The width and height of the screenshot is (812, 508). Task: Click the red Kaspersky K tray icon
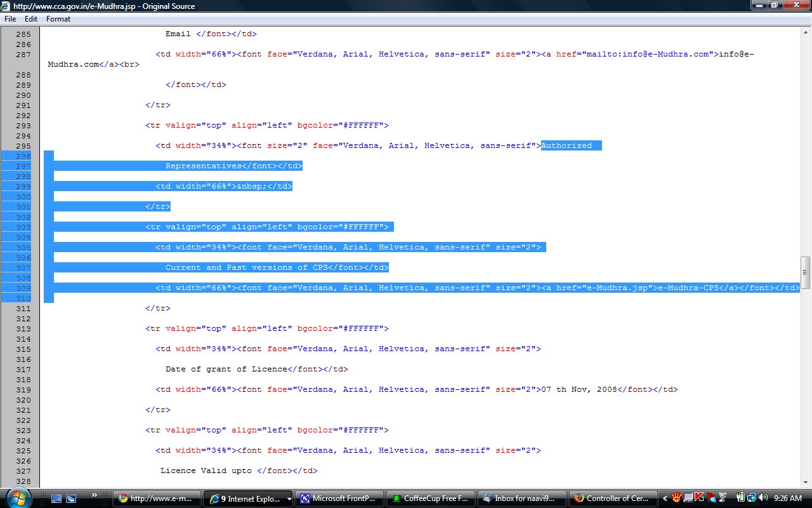699,498
